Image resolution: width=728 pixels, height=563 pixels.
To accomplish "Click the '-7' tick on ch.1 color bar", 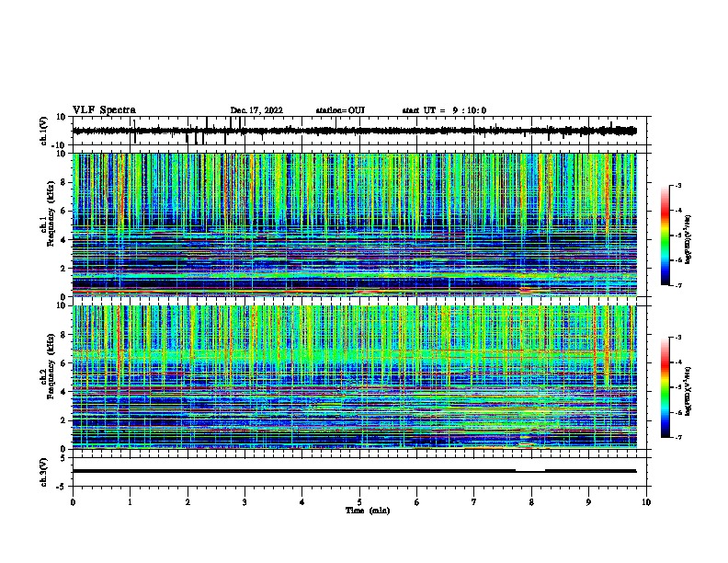I will click(x=677, y=285).
